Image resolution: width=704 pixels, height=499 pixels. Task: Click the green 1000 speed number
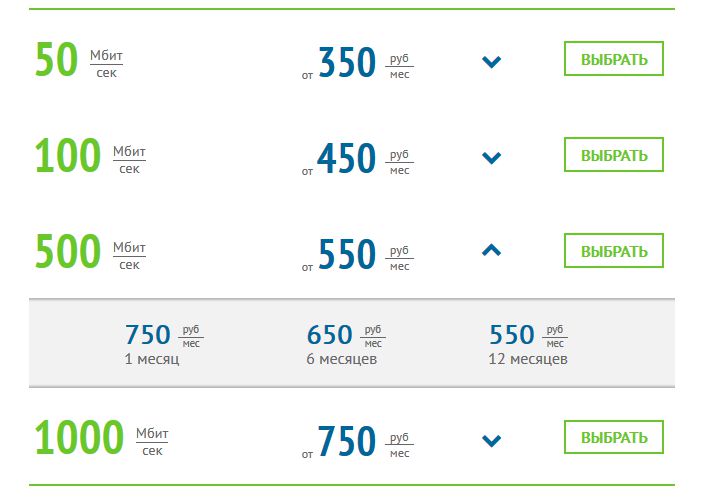79,437
